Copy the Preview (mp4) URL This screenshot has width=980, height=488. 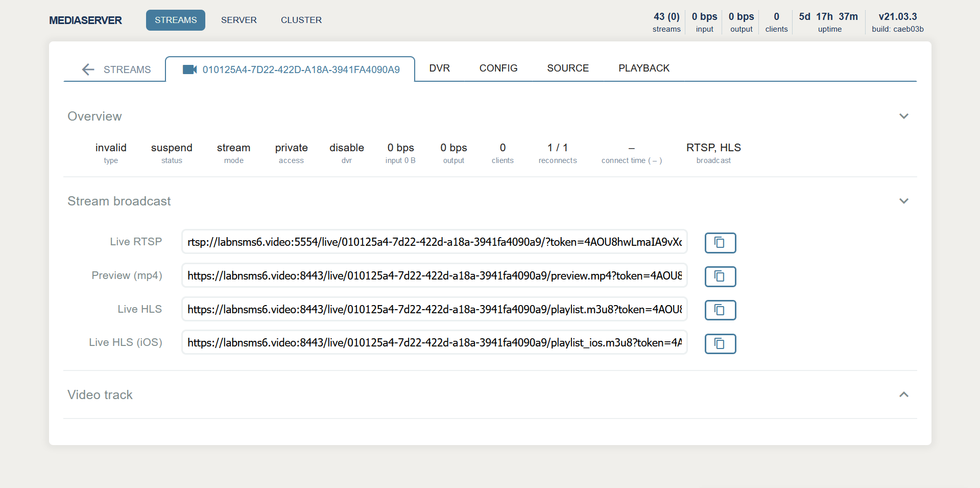[x=720, y=276]
